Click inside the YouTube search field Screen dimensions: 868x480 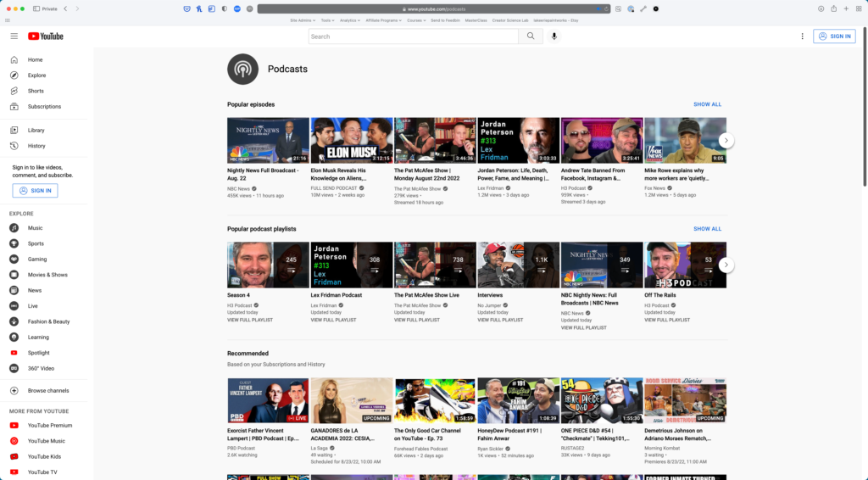(413, 36)
